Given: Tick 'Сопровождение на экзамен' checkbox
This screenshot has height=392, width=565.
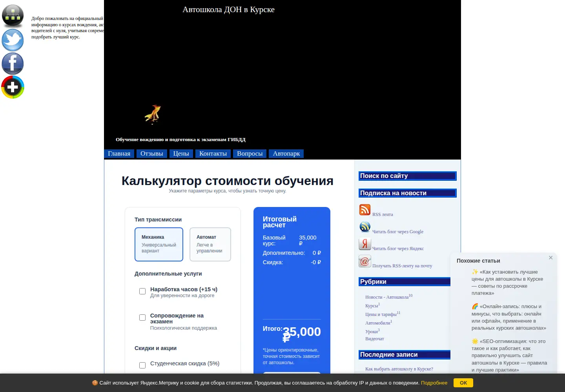Looking at the screenshot, I should (142, 318).
